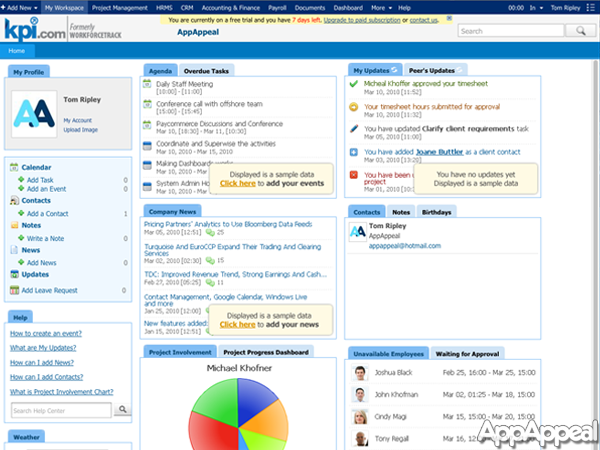Screen dimensions: 600x450
Task: Open the Peer's Updates tab
Action: coord(433,71)
